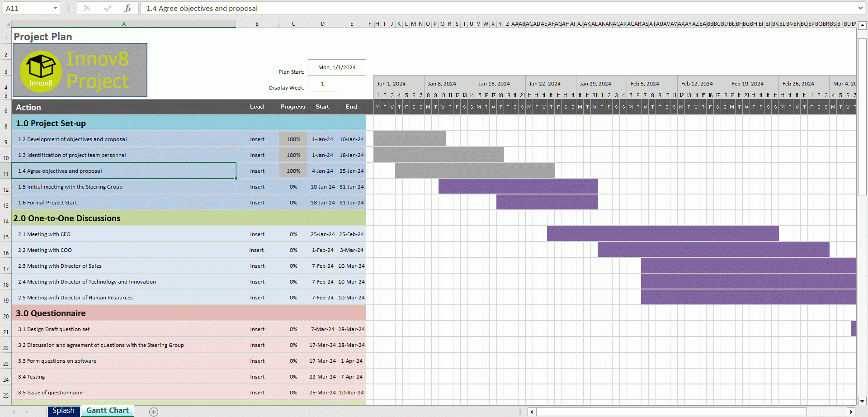Expand the formula bar with chevron
868x417 pixels.
click(x=860, y=8)
